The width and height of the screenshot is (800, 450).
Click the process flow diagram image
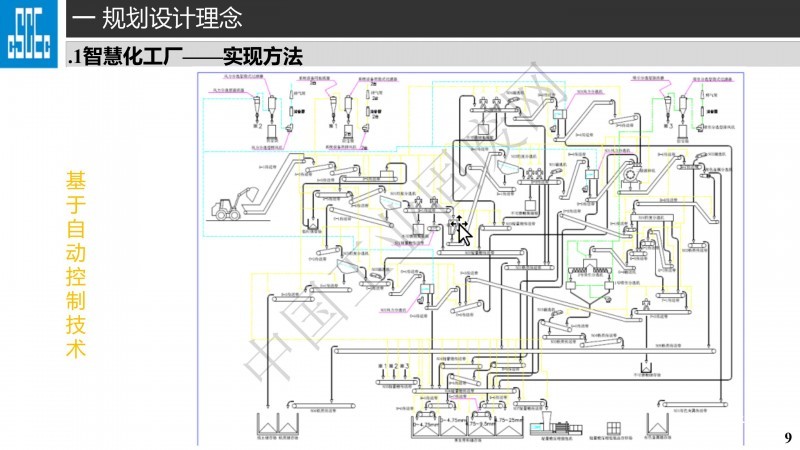click(x=470, y=259)
